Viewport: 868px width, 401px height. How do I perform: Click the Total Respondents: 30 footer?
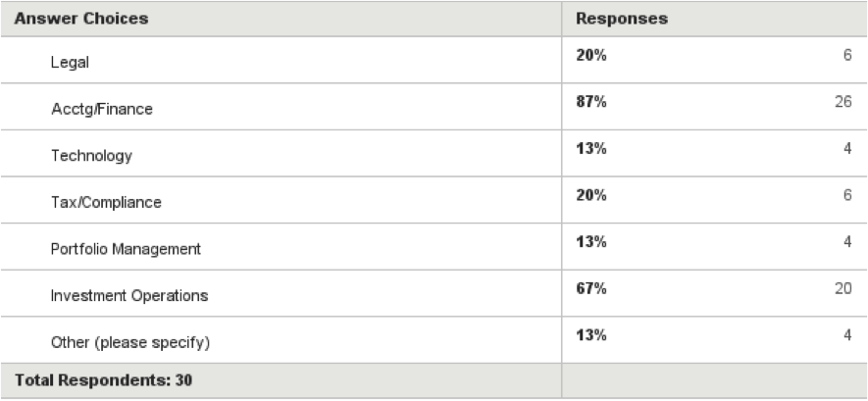[103, 380]
